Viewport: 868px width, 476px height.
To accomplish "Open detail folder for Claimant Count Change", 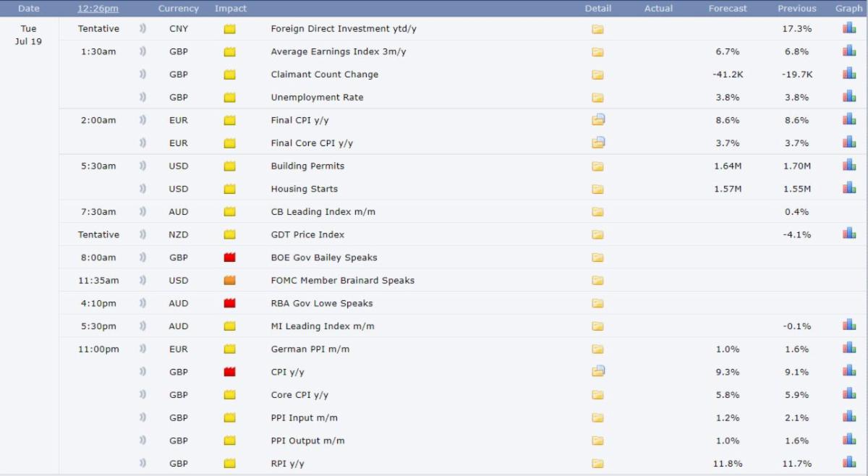I will point(597,75).
